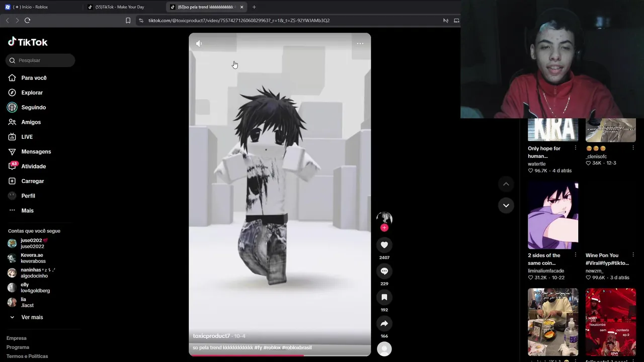
Task: Open site settings icon beside the URL
Action: [141, 21]
